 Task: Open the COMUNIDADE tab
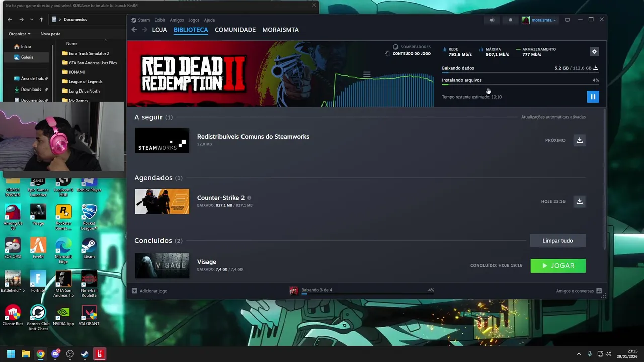click(x=235, y=30)
